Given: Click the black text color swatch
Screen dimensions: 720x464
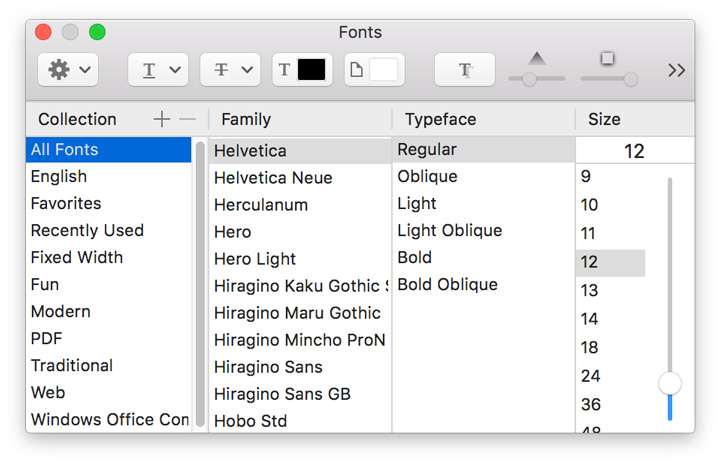Looking at the screenshot, I should click(311, 70).
